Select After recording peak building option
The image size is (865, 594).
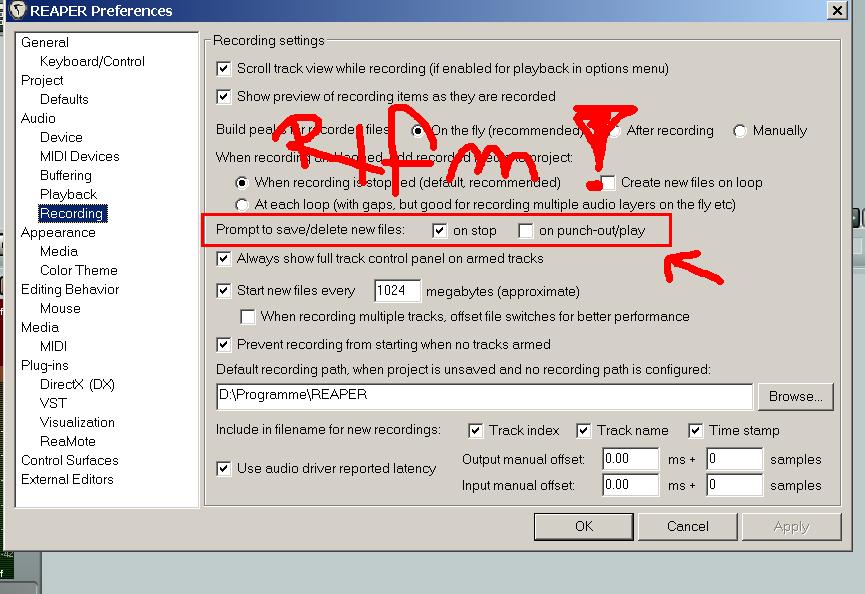613,131
